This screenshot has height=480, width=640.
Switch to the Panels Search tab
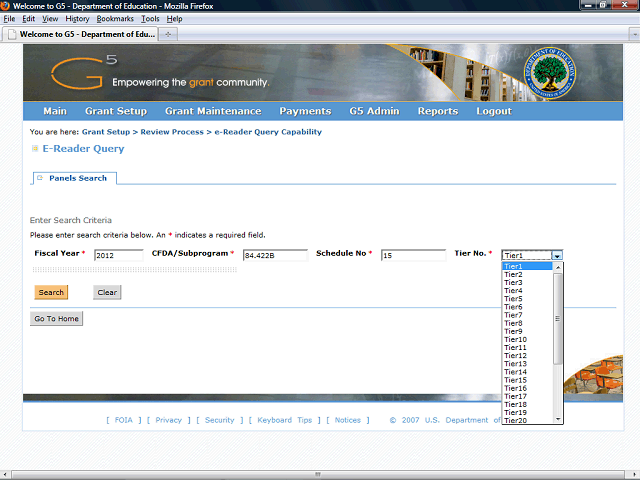[x=75, y=178]
